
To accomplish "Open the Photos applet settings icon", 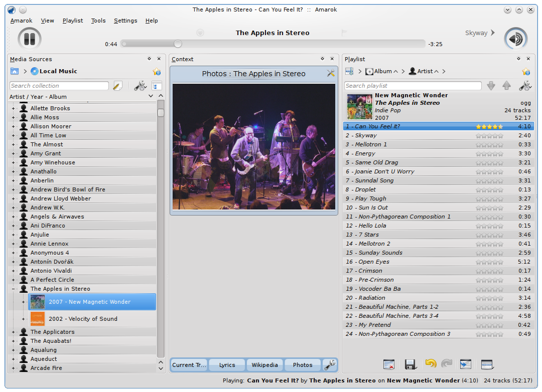I will [331, 73].
